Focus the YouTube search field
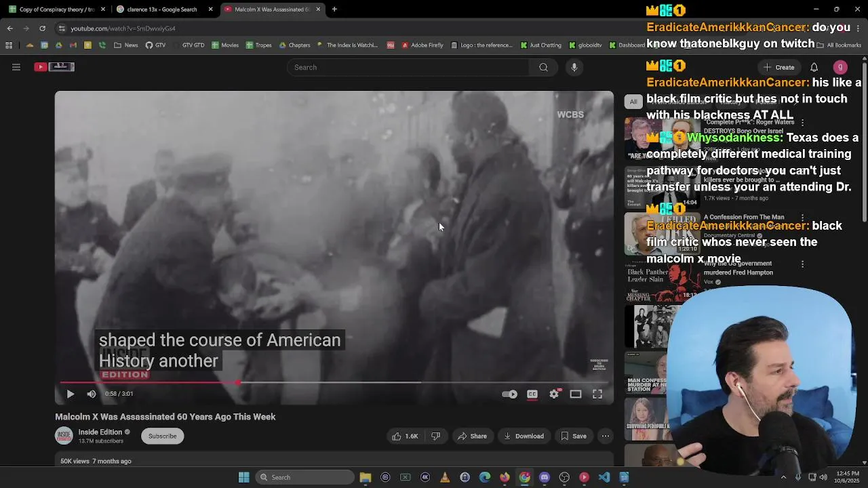 point(409,67)
